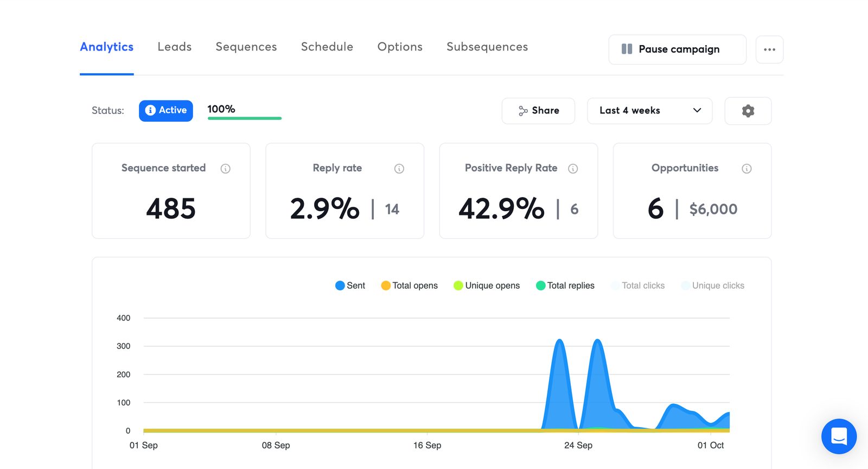Click the info icon beside Sequence started
868x469 pixels.
pyautogui.click(x=226, y=169)
